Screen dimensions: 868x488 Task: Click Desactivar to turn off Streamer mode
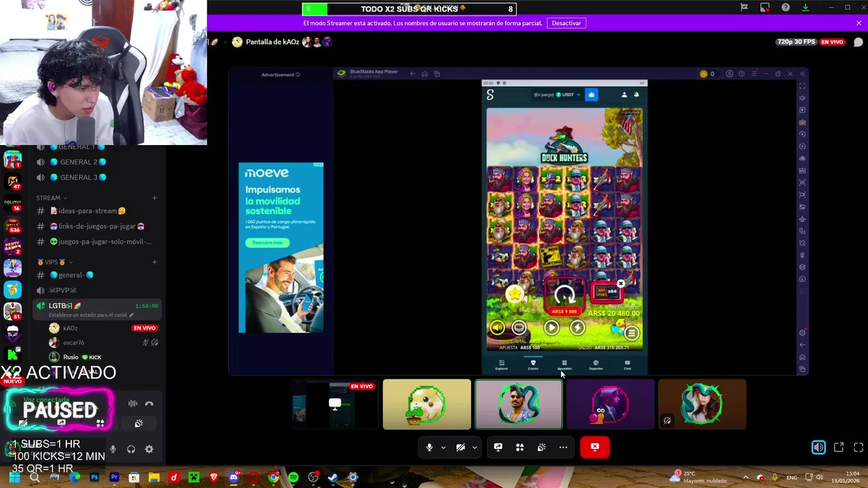(566, 23)
